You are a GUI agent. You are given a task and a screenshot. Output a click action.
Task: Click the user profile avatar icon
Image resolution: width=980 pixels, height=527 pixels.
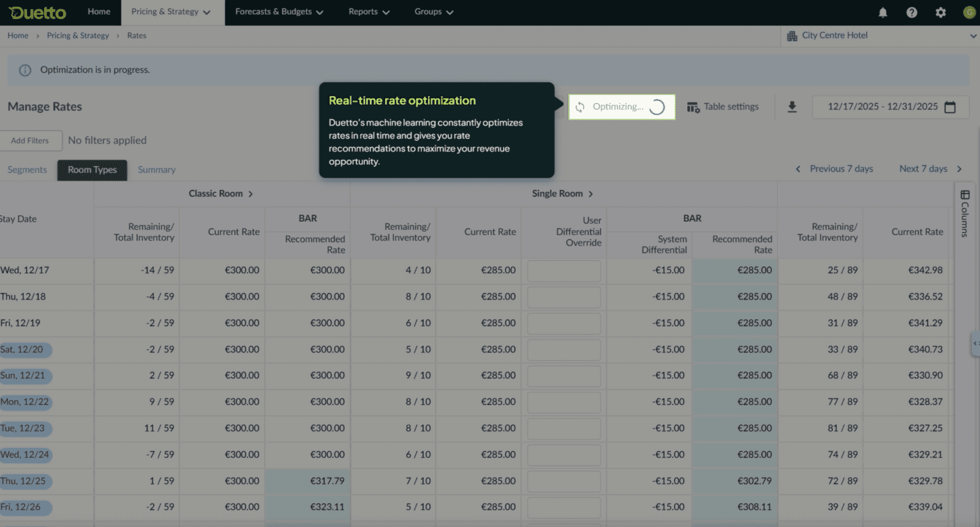pyautogui.click(x=969, y=12)
